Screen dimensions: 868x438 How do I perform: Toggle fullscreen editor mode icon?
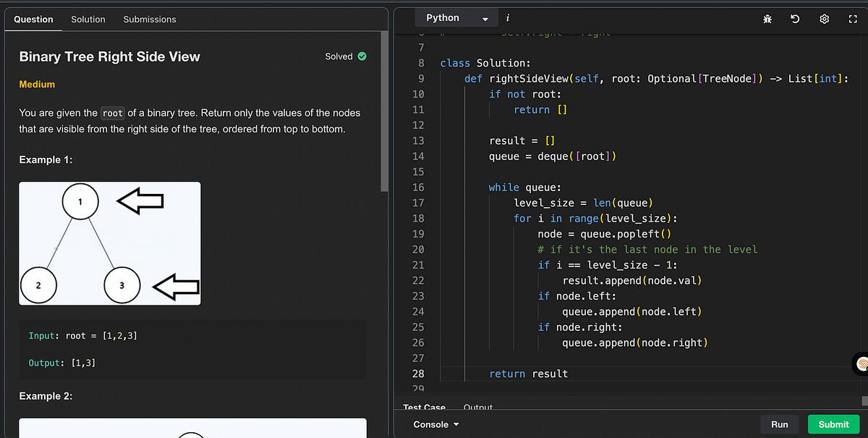(852, 19)
